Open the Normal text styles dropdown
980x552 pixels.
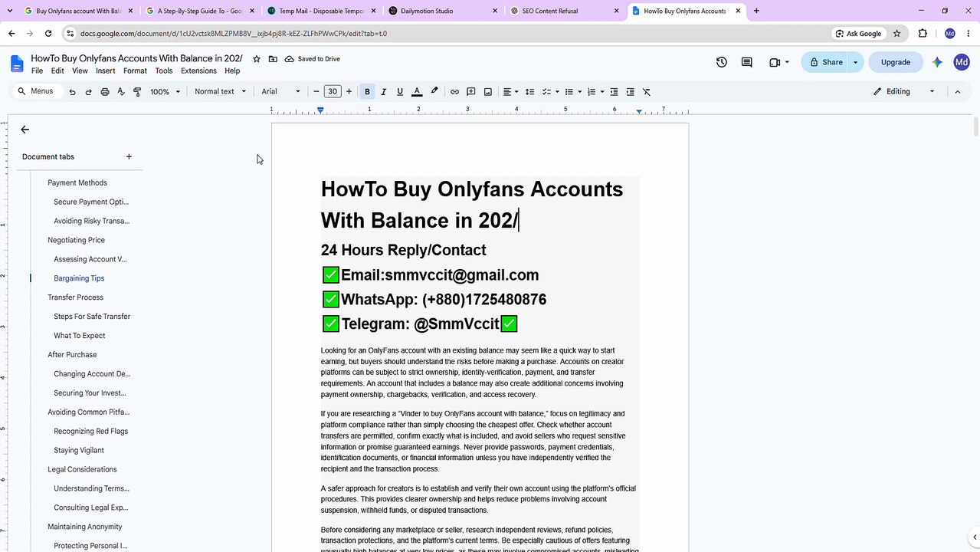pos(221,91)
